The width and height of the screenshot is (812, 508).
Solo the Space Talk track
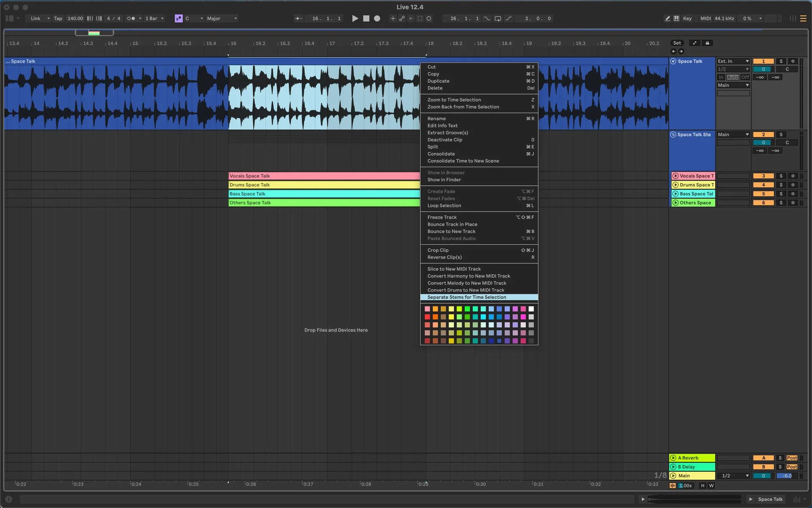click(781, 61)
